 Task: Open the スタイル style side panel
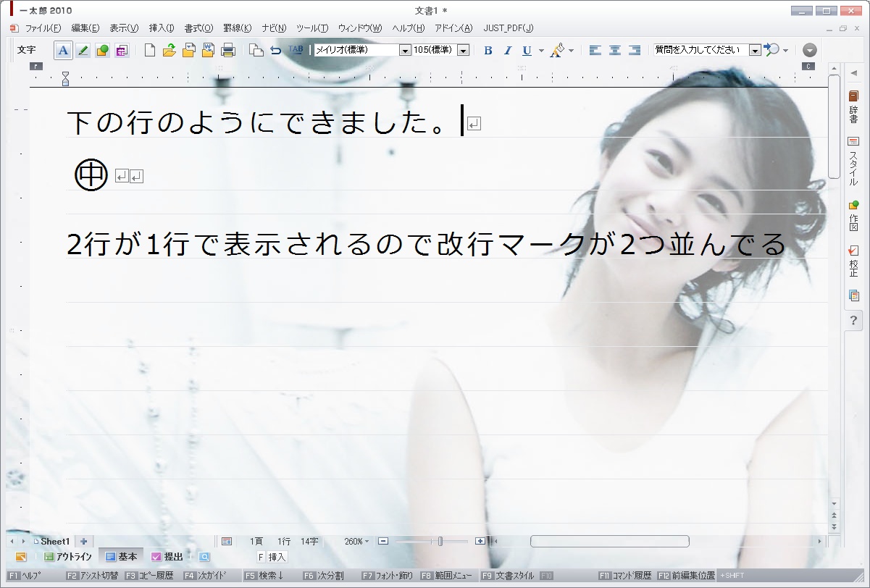(853, 161)
